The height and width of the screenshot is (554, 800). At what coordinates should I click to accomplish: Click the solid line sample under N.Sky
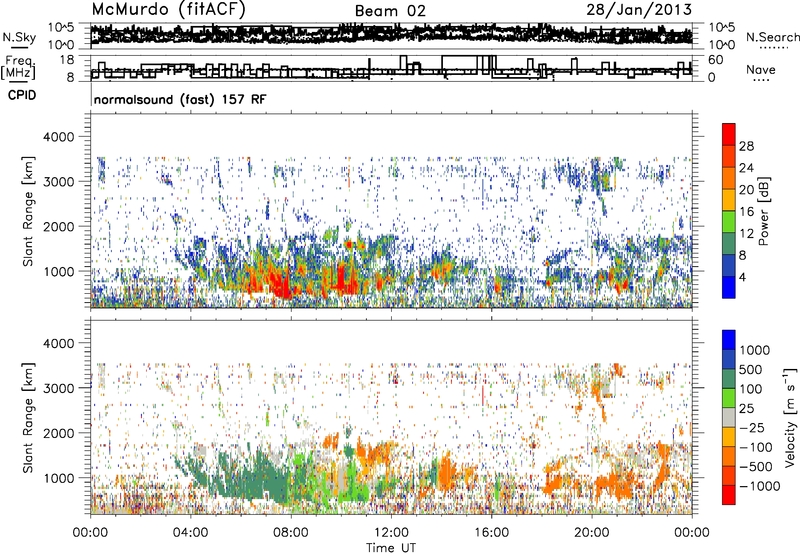tap(19, 47)
